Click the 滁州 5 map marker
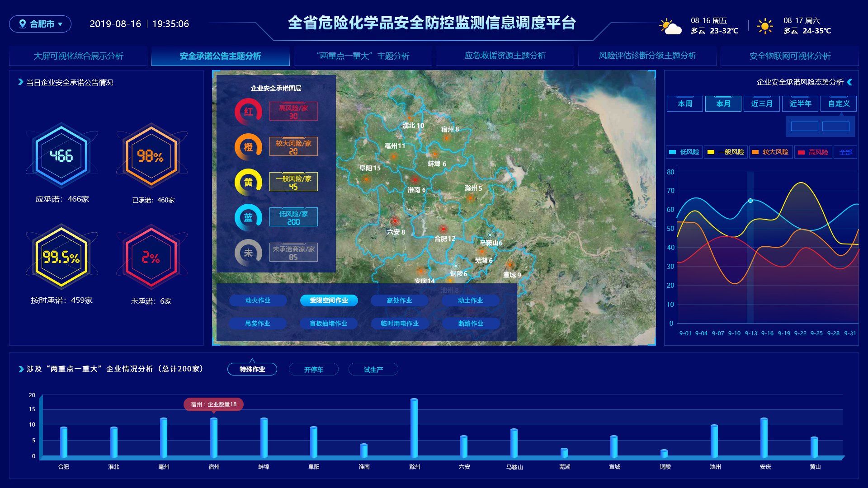 tap(471, 197)
